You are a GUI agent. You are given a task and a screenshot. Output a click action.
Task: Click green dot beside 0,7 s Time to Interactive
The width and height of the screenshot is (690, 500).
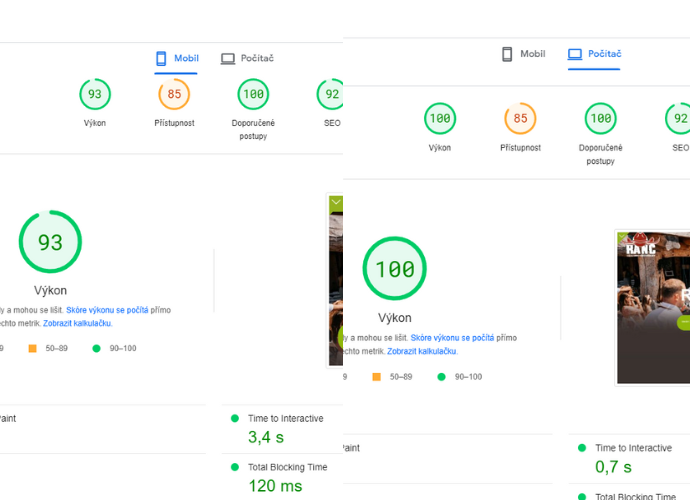582,448
